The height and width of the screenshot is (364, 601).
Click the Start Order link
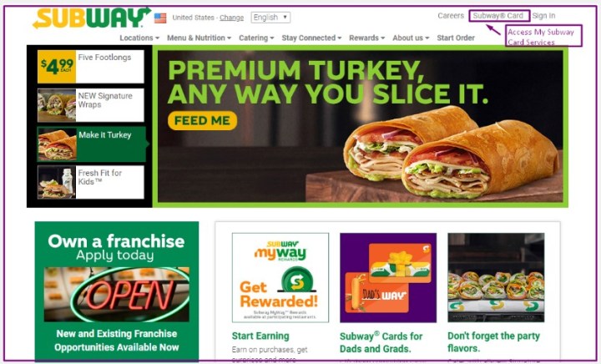tap(456, 38)
